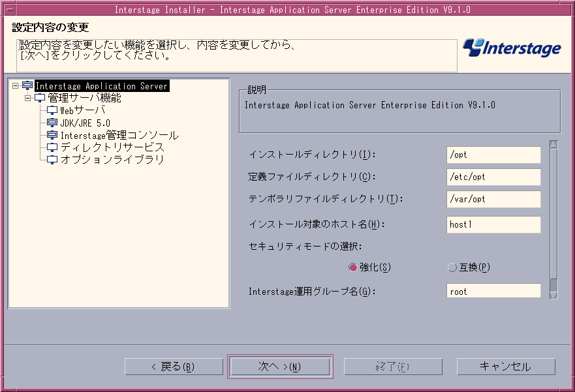This screenshot has height=392, width=575.
Task: Collapse the Interstage Application Server tree root
Action: (16, 85)
